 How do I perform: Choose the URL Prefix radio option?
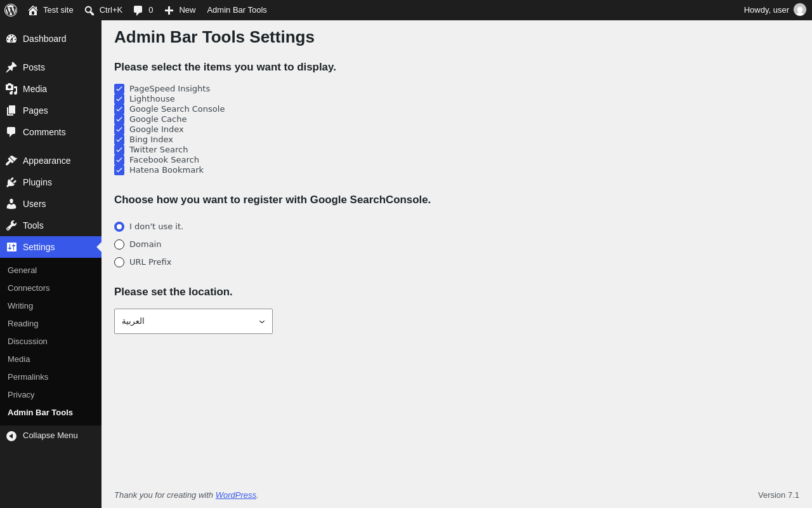(x=119, y=262)
